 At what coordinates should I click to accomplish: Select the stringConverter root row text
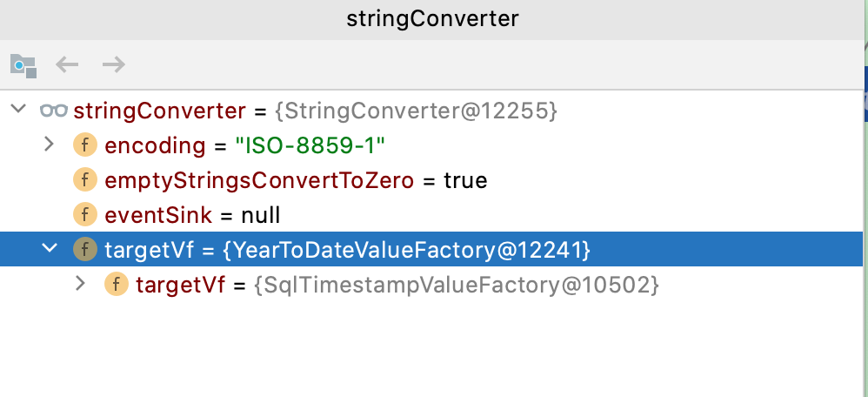tap(315, 111)
